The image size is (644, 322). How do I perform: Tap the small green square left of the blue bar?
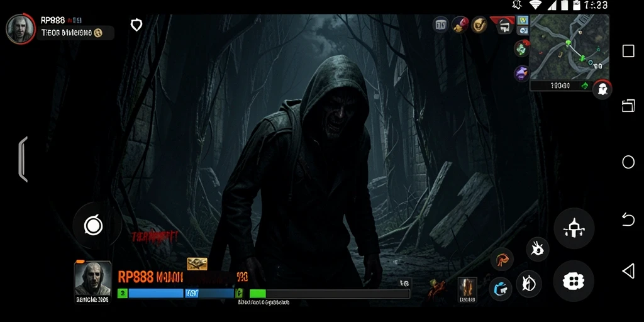click(x=123, y=293)
